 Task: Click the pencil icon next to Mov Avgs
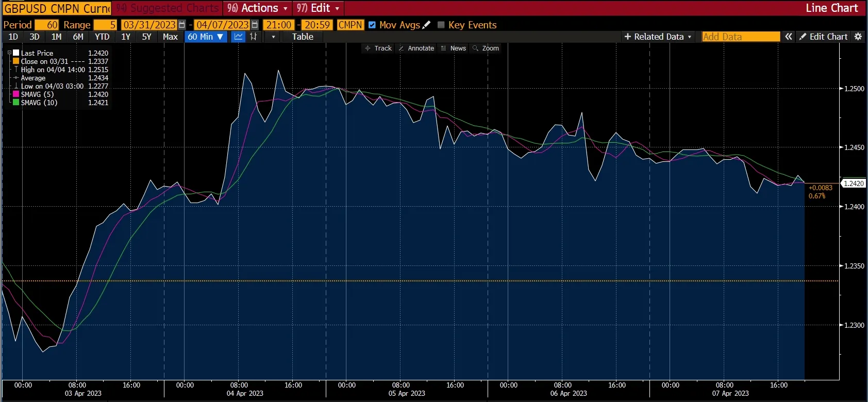coord(426,25)
